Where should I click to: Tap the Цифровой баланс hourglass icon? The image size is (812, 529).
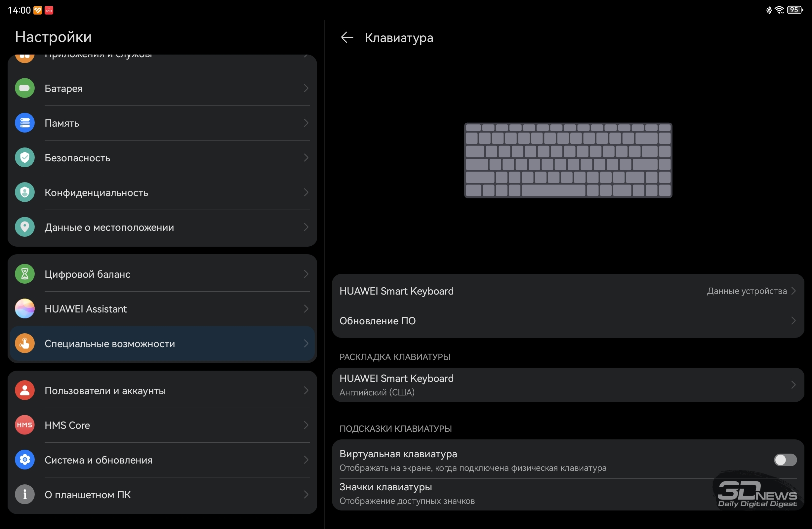tap(24, 274)
